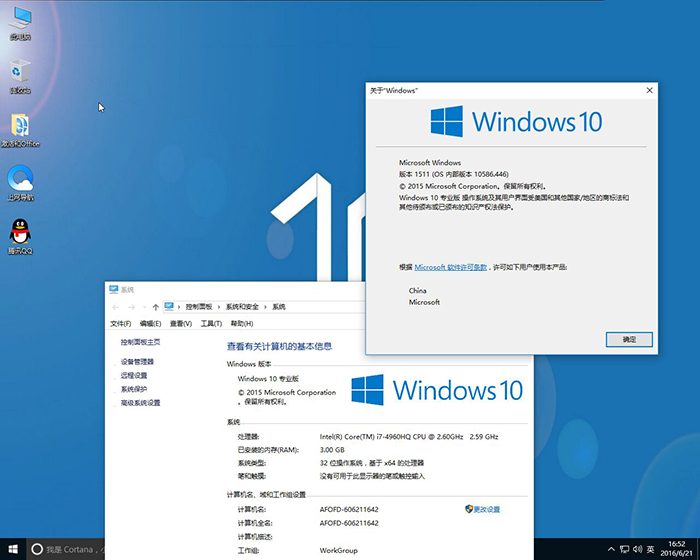This screenshot has height=560, width=700.
Task: Click the up arrow navigation icon
Action: coord(155,306)
